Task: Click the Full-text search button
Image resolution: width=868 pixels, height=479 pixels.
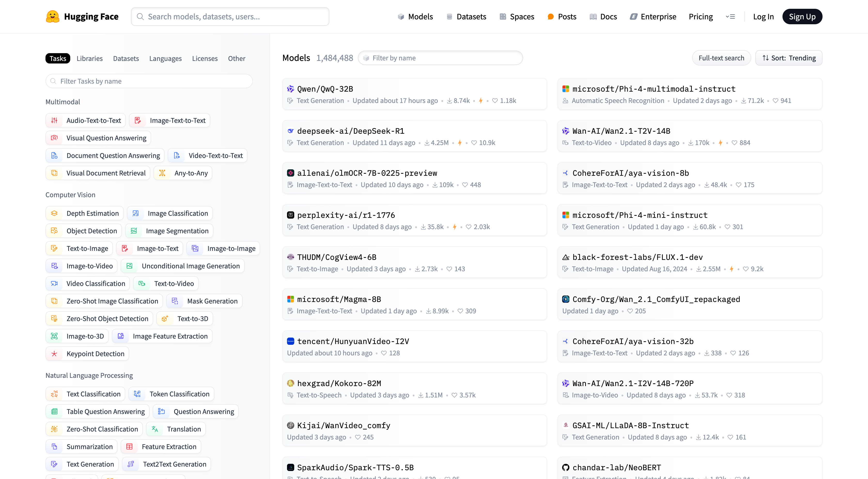Action: coord(721,58)
